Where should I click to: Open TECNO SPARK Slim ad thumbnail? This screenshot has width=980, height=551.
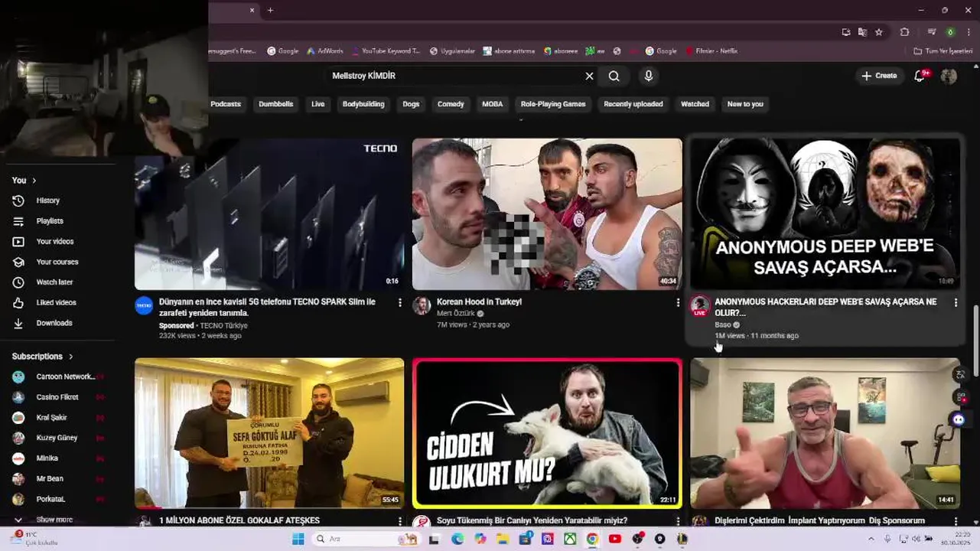pos(269,214)
